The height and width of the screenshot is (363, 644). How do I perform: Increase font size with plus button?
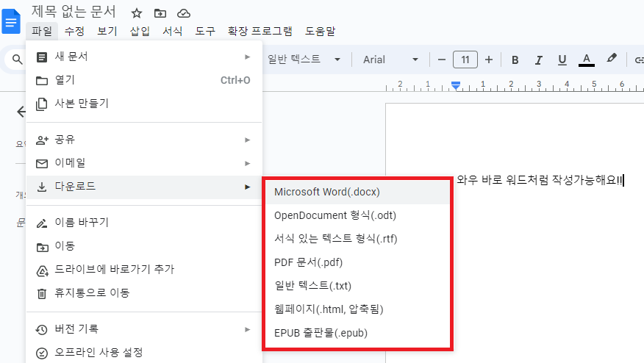(x=489, y=60)
